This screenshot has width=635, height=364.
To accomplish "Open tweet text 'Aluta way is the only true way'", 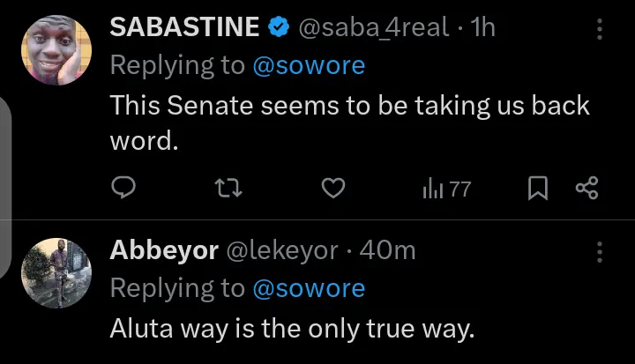I will click(292, 329).
